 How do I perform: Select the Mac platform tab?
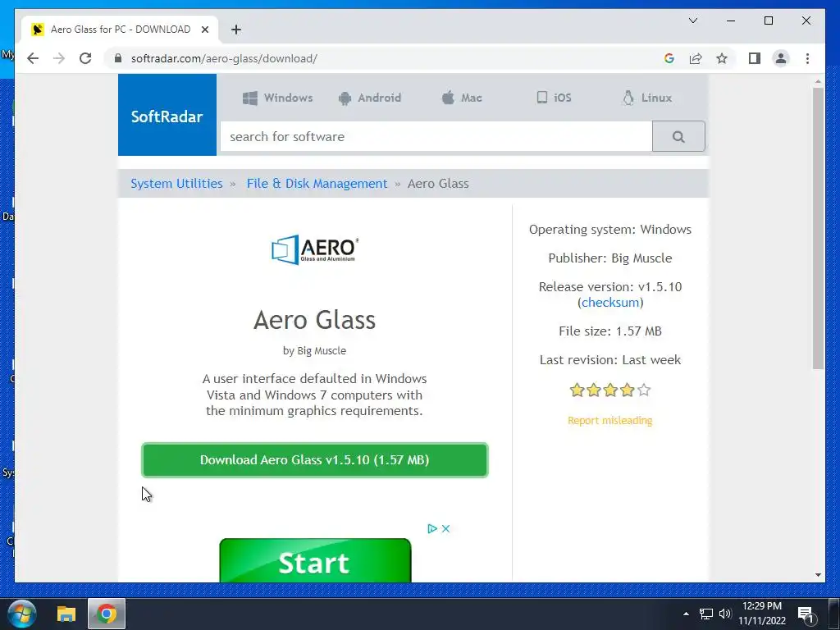462,98
